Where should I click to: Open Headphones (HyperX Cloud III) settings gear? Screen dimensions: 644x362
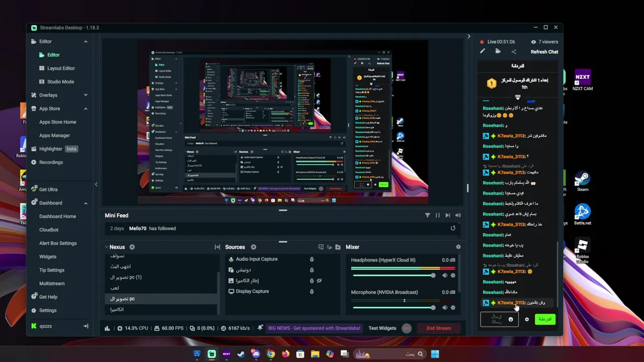[453, 276]
